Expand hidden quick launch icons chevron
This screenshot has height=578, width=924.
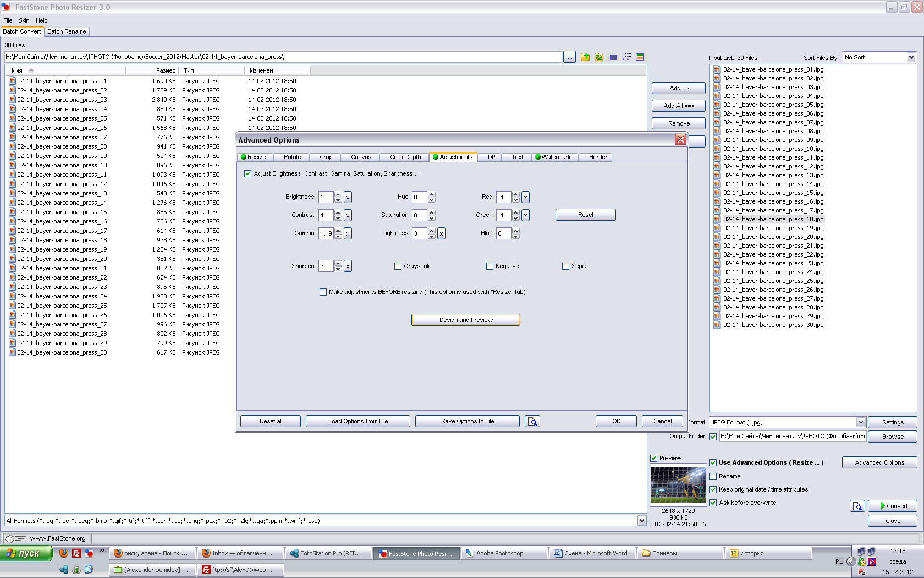click(102, 550)
